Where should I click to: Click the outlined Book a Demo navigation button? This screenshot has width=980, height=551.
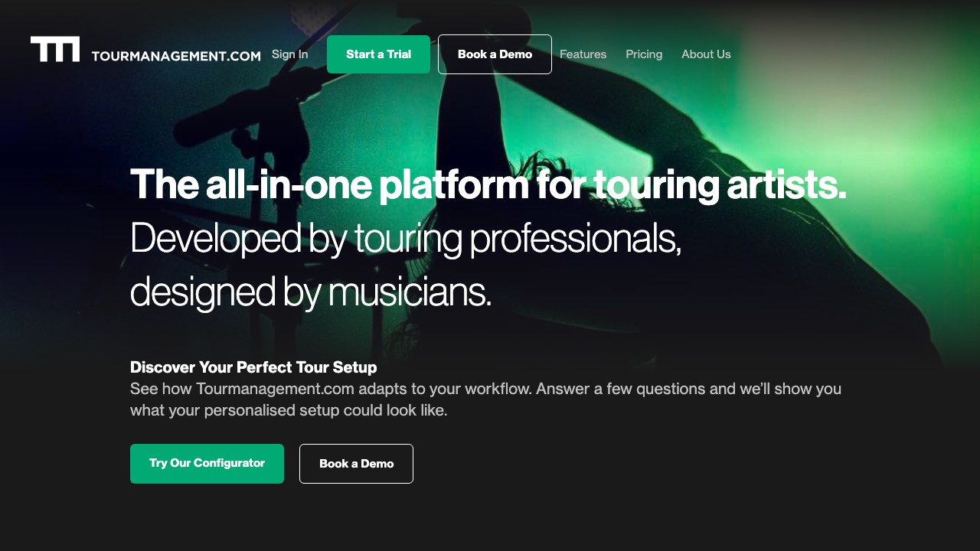click(495, 54)
